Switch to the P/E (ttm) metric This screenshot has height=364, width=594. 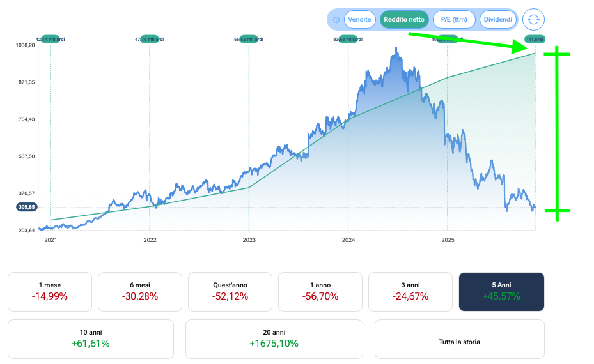tap(454, 20)
